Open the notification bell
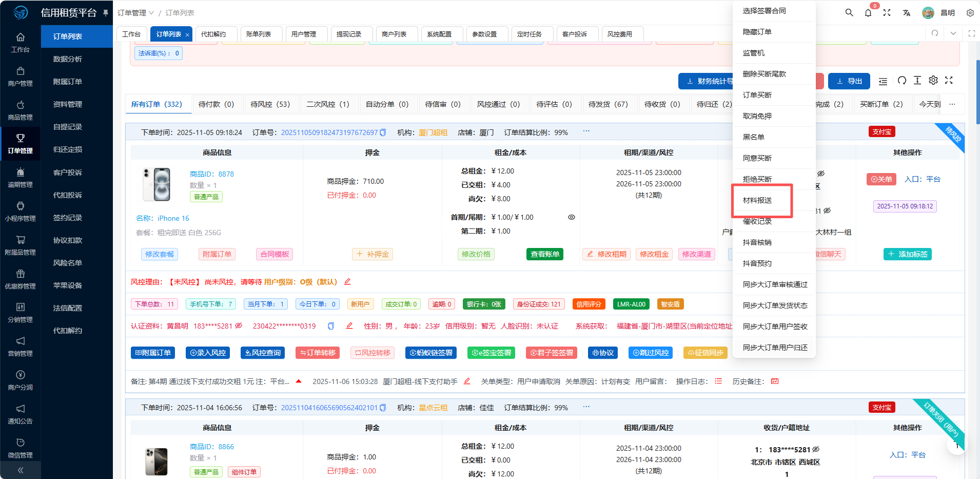The height and width of the screenshot is (479, 980). point(868,13)
